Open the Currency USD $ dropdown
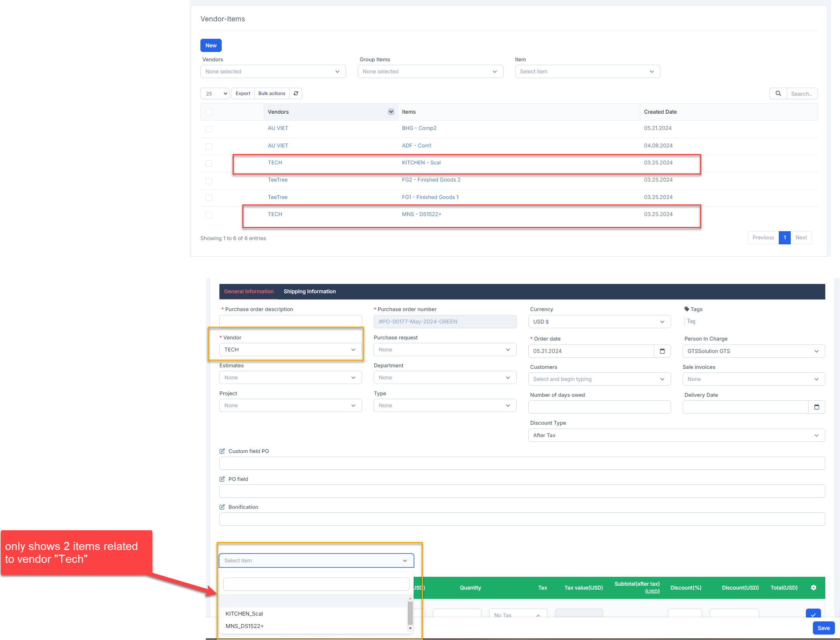 click(x=599, y=322)
